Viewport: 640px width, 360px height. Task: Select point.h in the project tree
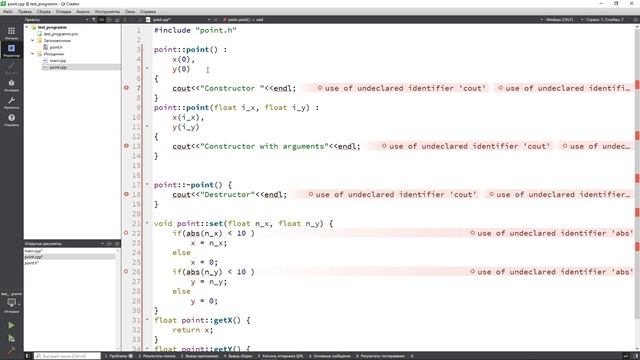(x=56, y=47)
